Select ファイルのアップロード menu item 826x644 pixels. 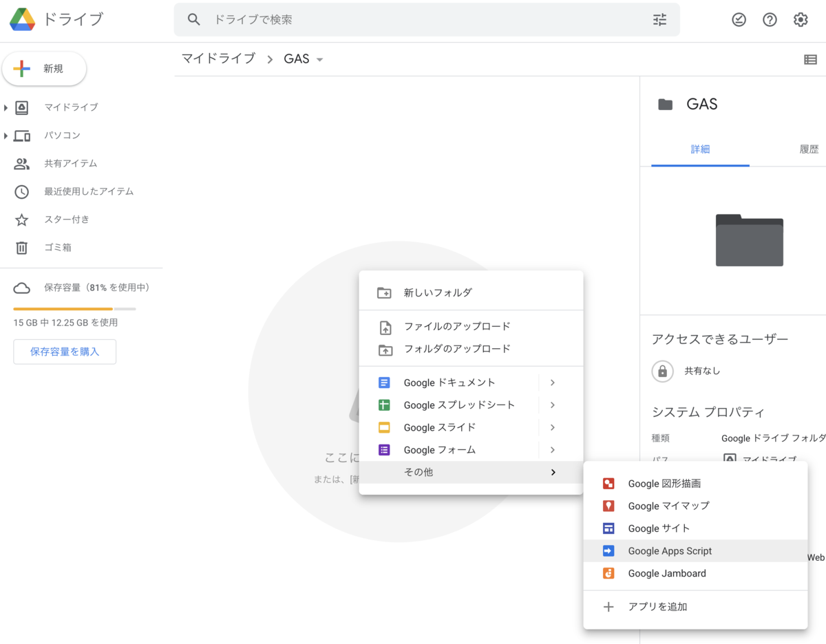(471, 327)
